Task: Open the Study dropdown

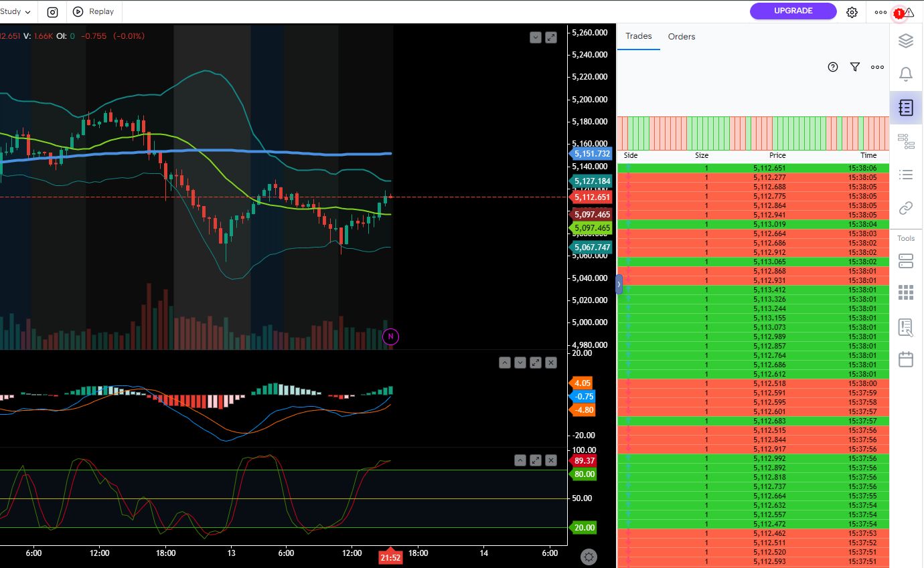Action: pyautogui.click(x=16, y=11)
